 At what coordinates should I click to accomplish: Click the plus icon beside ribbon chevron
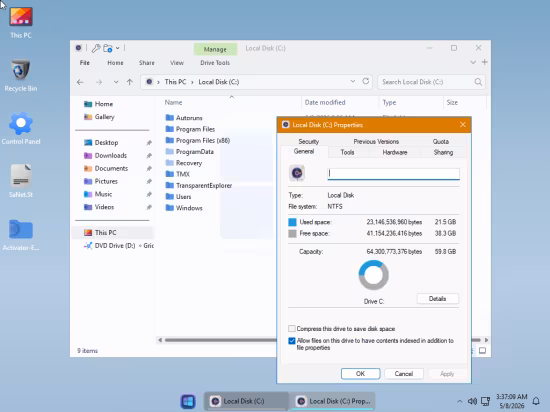click(484, 62)
